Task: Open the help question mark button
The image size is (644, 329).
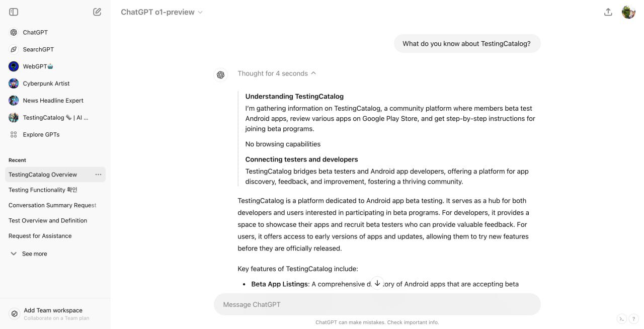Action: click(634, 319)
